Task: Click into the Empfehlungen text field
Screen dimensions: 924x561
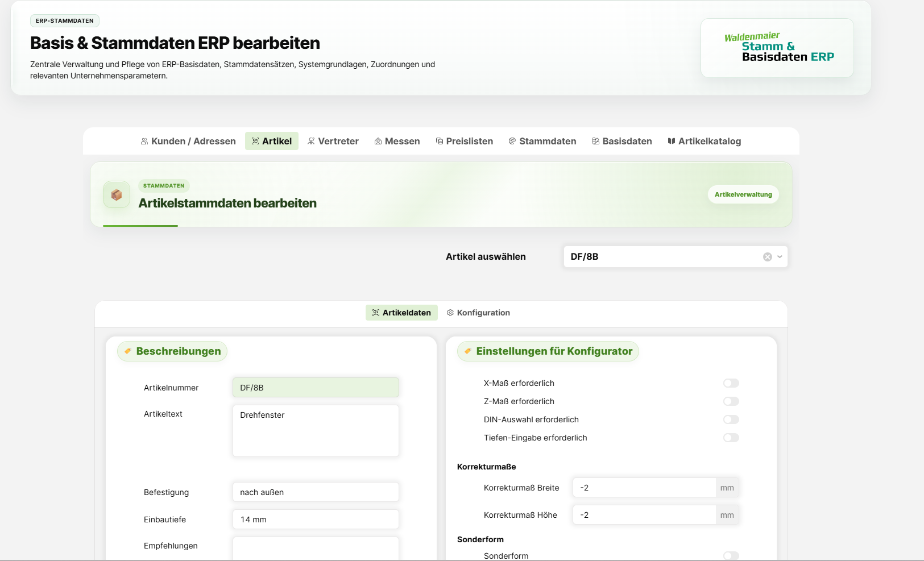Action: (x=316, y=548)
